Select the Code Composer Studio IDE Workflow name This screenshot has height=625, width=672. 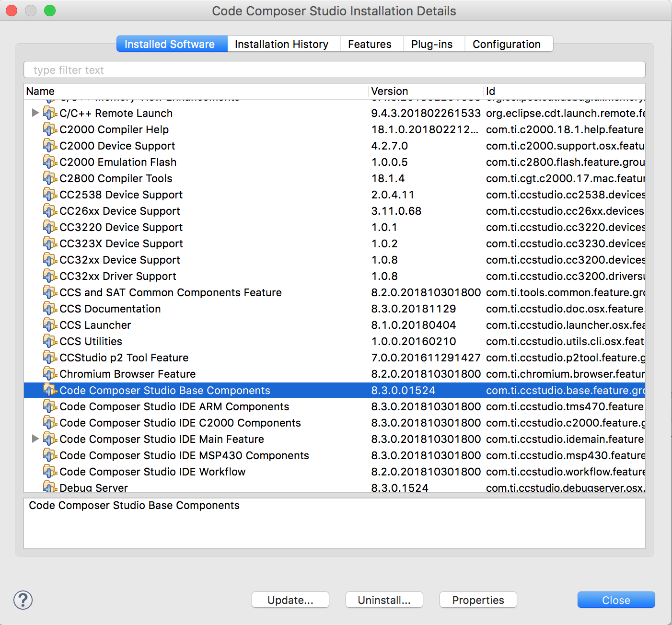coord(152,472)
